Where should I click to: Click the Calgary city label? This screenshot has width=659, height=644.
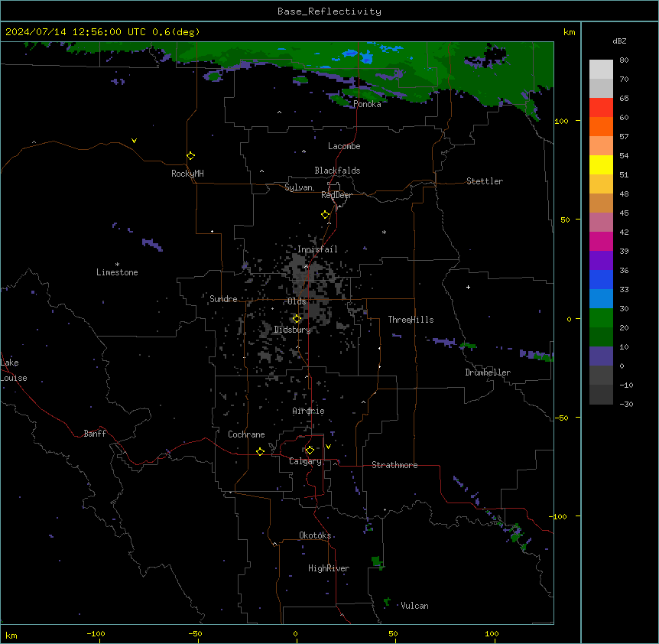point(305,461)
